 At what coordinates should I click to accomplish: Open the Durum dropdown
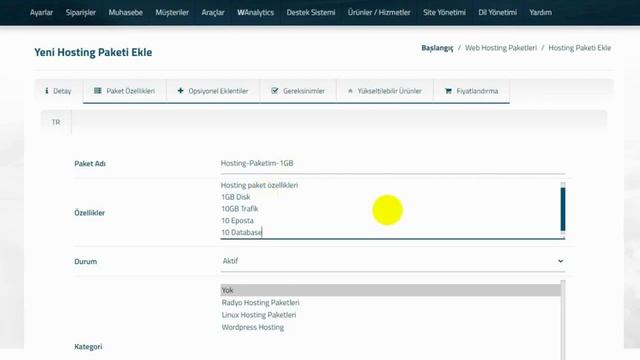point(393,261)
